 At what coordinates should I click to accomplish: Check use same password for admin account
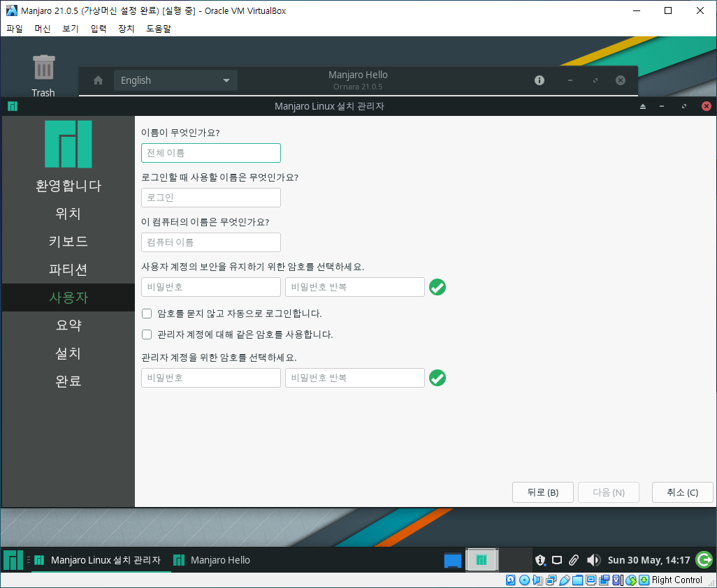click(x=147, y=335)
